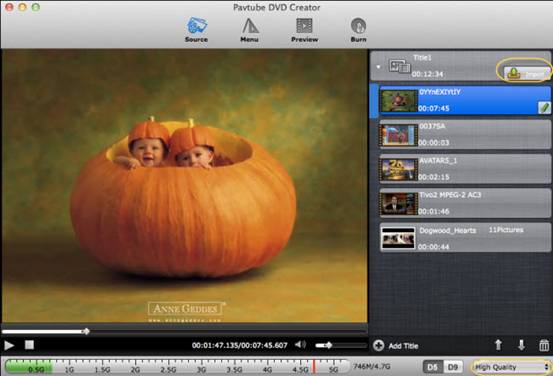
Task: Open the High Quality dropdown
Action: point(511,367)
